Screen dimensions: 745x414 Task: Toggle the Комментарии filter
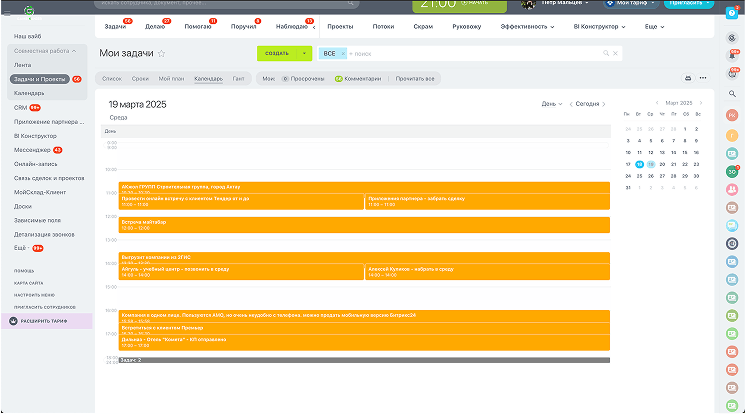tap(358, 79)
